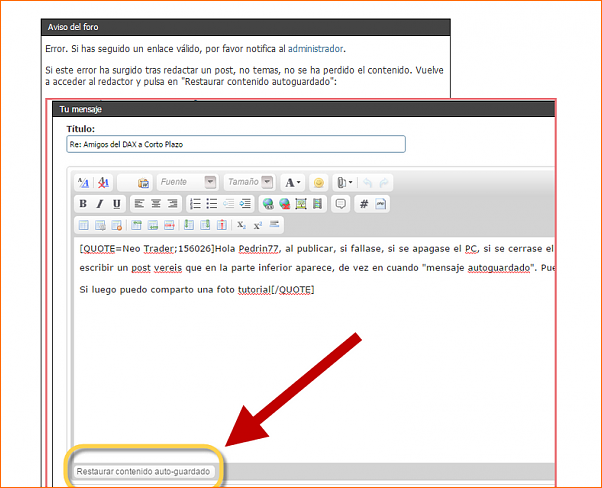
Task: Click the redo arrow
Action: click(x=383, y=183)
